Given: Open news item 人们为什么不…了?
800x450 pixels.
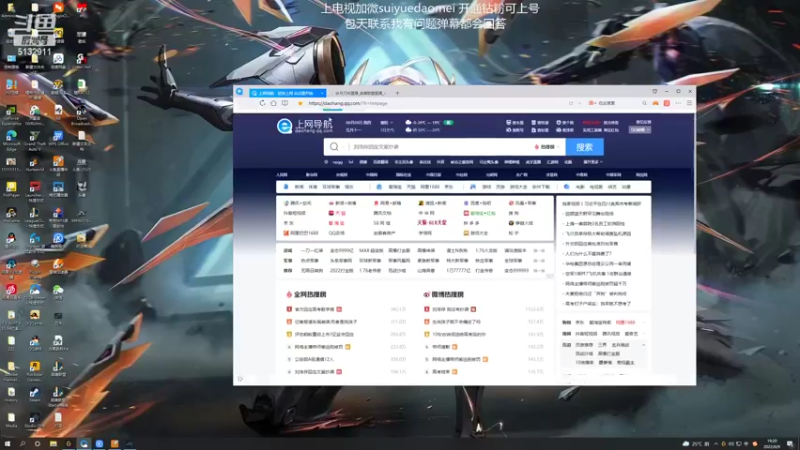Looking at the screenshot, I should [588, 254].
